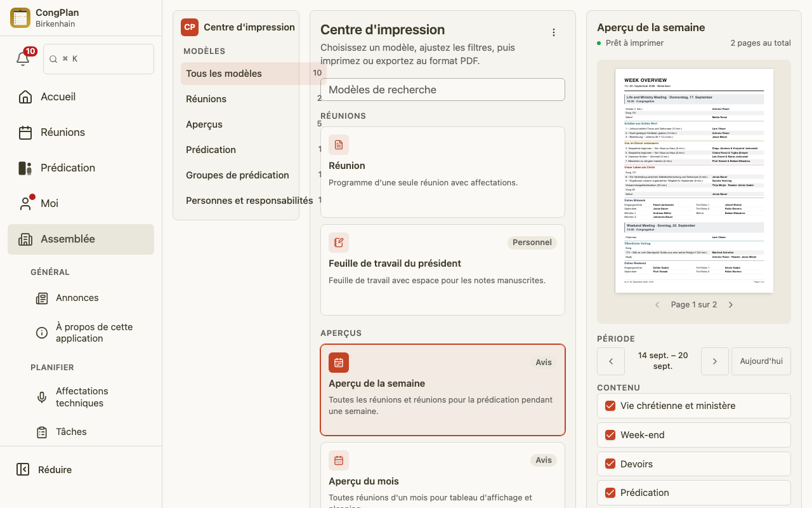812x508 pixels.
Task: Select Groupes de prédication category
Action: coord(254,175)
